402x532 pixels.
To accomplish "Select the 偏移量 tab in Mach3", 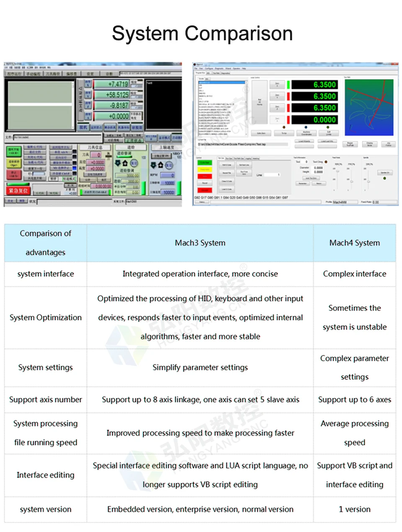I will pos(72,74).
